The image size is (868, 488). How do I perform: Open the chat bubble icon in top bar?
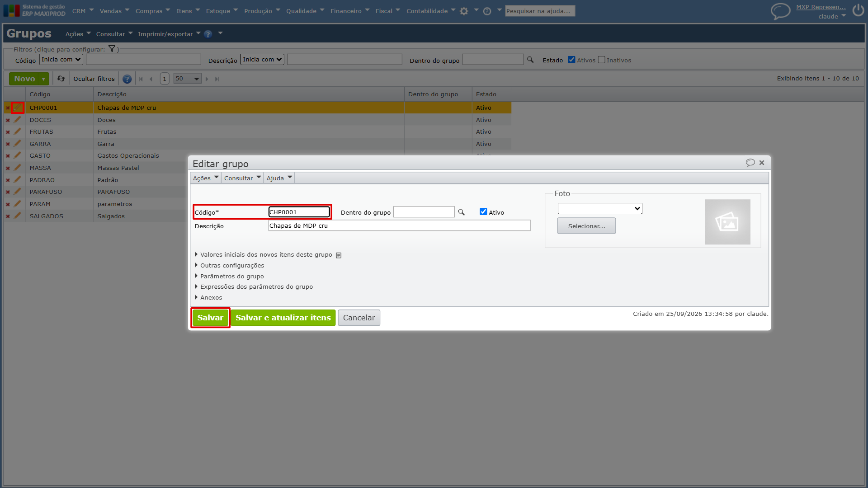[x=780, y=11]
